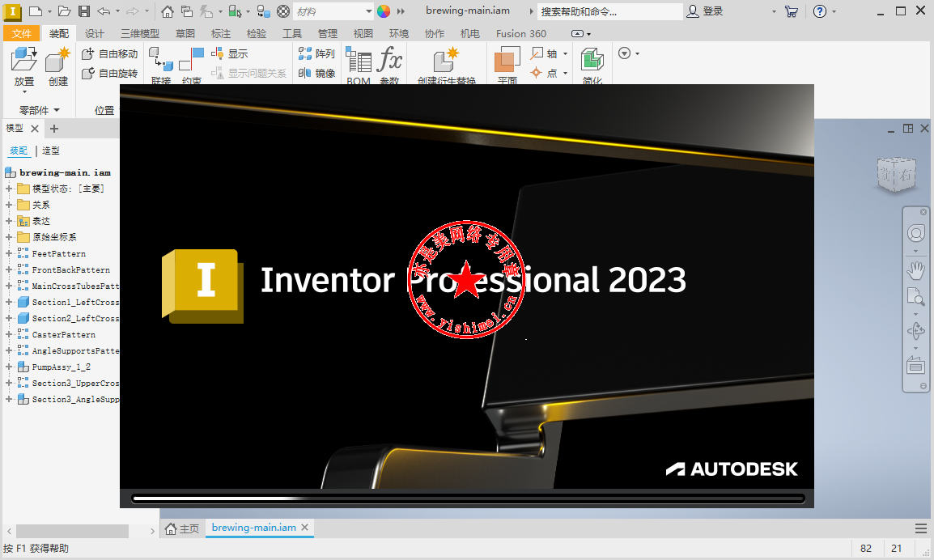This screenshot has width=934, height=560.
Task: Open the 零部件 panel dropdown arrow
Action: pyautogui.click(x=57, y=110)
